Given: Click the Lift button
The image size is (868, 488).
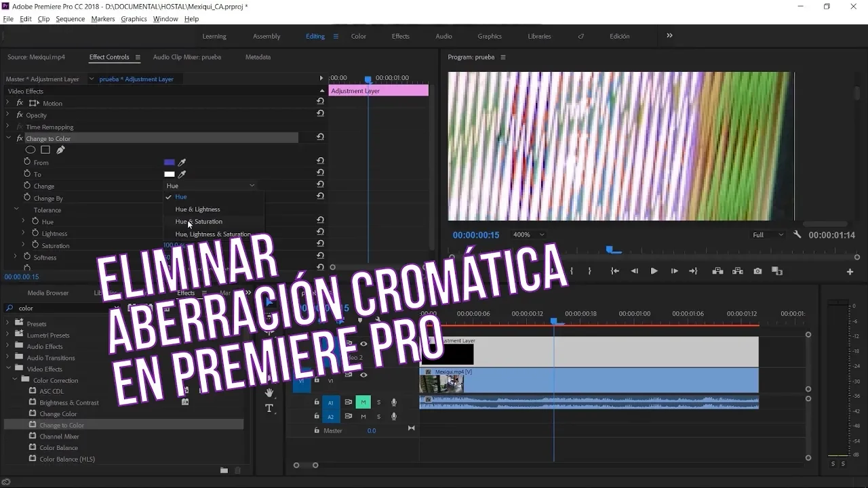Looking at the screenshot, I should click(x=717, y=271).
